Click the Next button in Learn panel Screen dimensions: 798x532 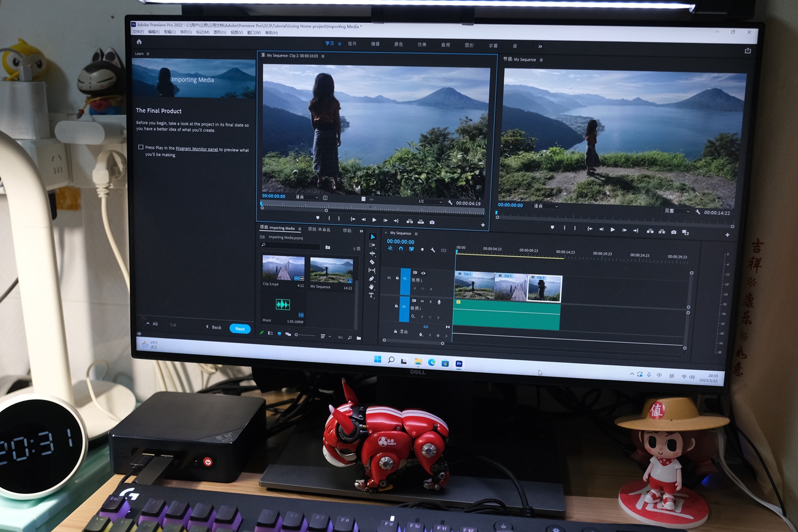click(240, 329)
